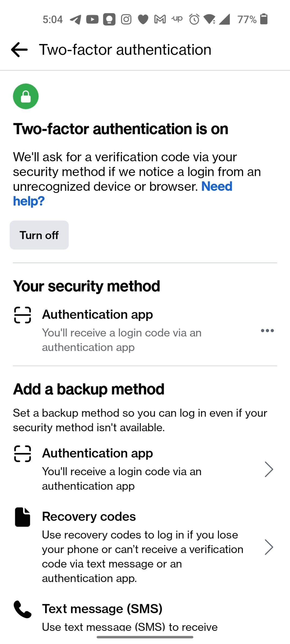
Task: Disable the current security method via its options
Action: [x=268, y=331]
